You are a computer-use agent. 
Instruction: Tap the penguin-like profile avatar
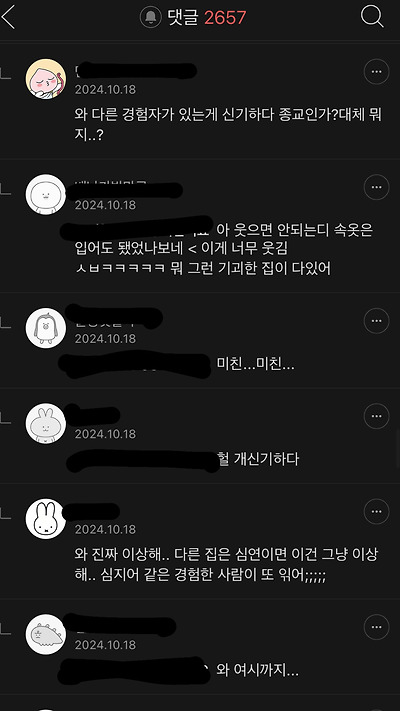tap(45, 328)
